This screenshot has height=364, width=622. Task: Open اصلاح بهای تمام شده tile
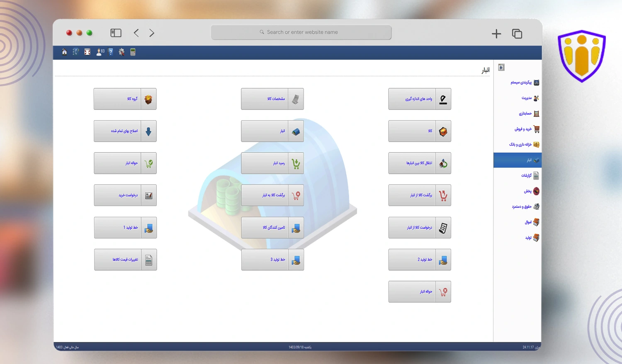coord(125,131)
